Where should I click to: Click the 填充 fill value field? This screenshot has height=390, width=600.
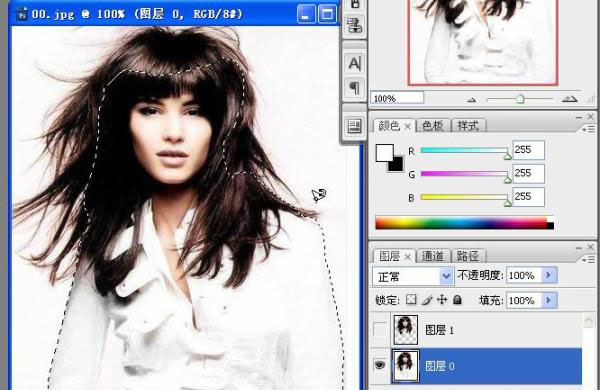pyautogui.click(x=524, y=300)
